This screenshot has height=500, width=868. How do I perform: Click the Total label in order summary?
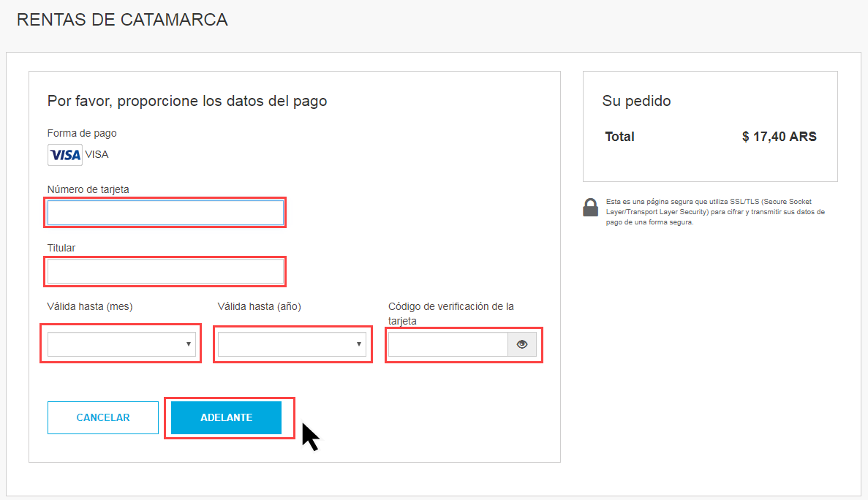click(619, 137)
